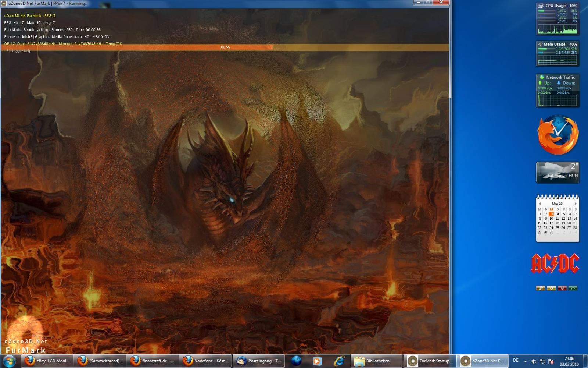Open the taskbar clock showing 23:06
588x368 pixels.
point(569,361)
